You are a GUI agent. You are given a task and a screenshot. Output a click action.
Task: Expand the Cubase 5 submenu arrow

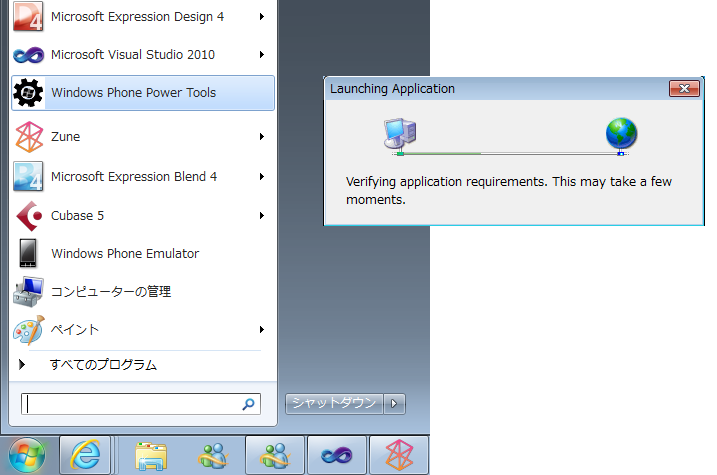click(262, 215)
